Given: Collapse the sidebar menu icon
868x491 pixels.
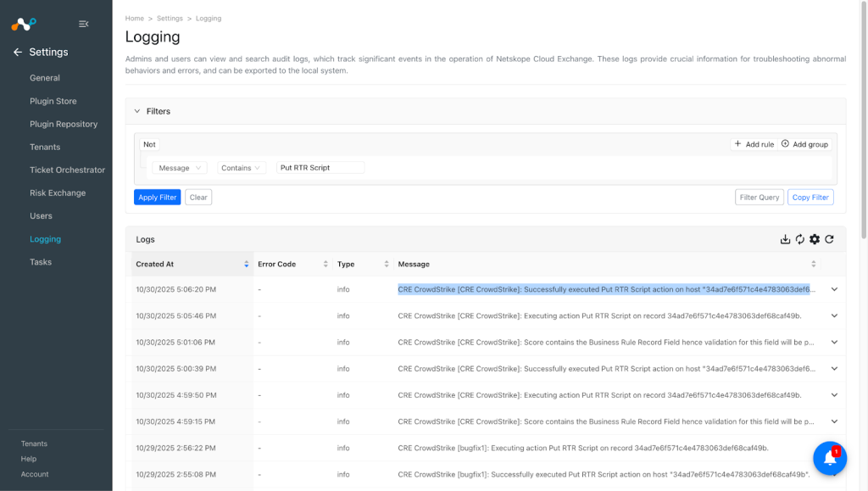Looking at the screenshot, I should 84,24.
